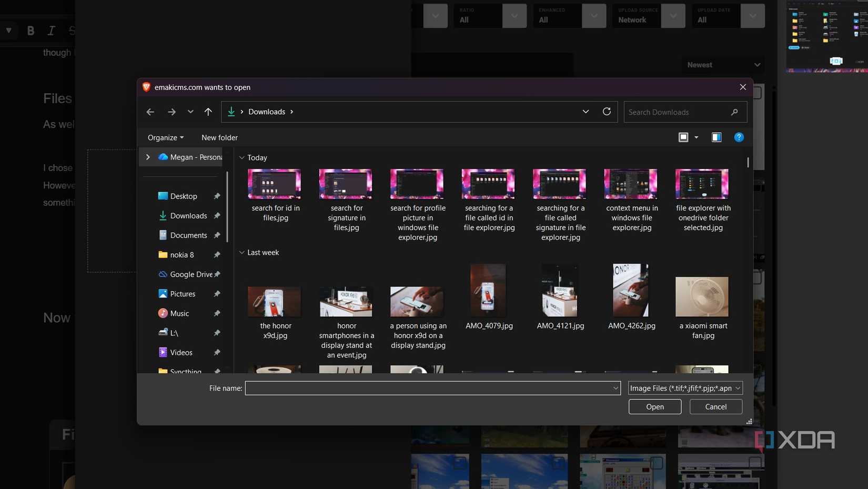Toggle the preview pane icon
Screen dimensions: 868x489
click(x=716, y=137)
